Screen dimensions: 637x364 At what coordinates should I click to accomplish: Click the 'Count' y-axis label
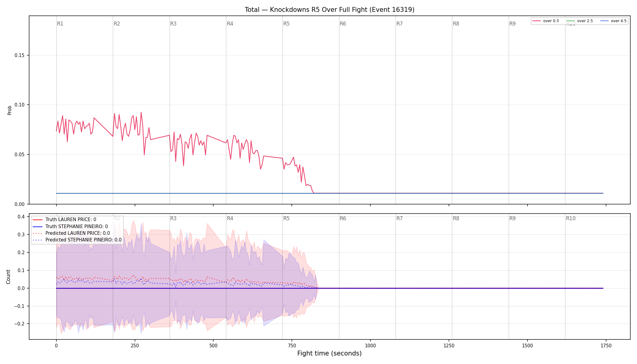[x=8, y=277]
